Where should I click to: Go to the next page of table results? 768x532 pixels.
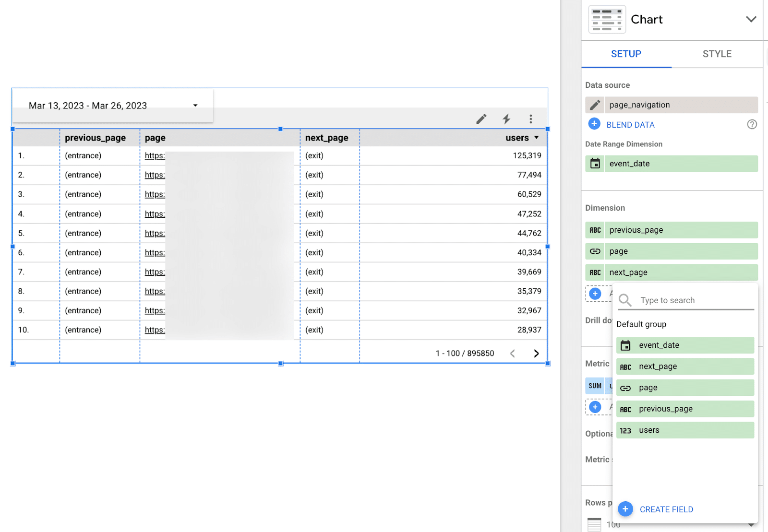click(x=536, y=353)
